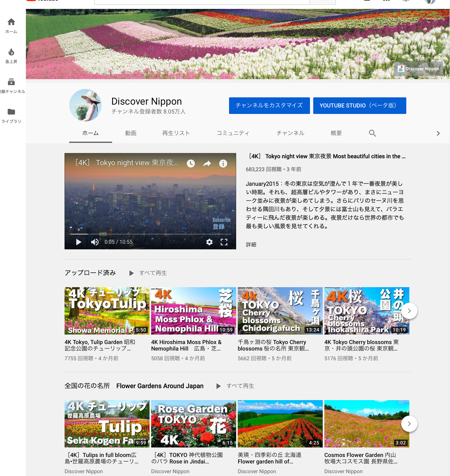Advance the Flower Gardens row with the right chevron
This screenshot has height=476, width=450.
409,424
